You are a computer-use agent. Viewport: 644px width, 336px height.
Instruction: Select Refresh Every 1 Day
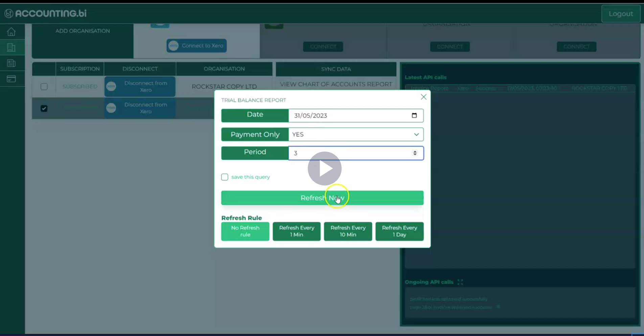click(399, 231)
